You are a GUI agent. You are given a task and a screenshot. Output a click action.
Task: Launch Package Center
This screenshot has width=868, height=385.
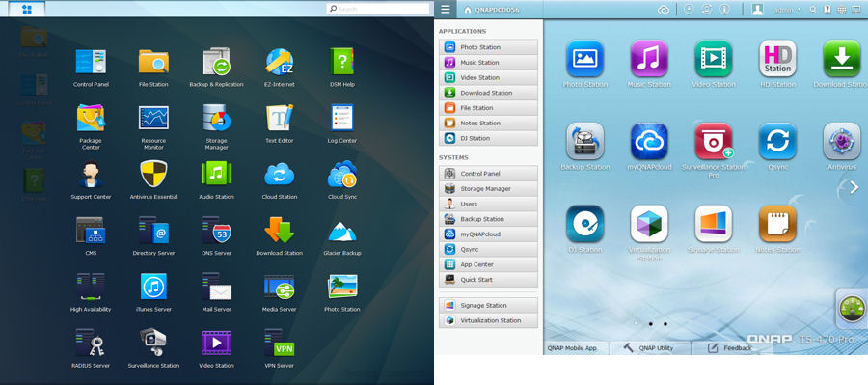(91, 118)
